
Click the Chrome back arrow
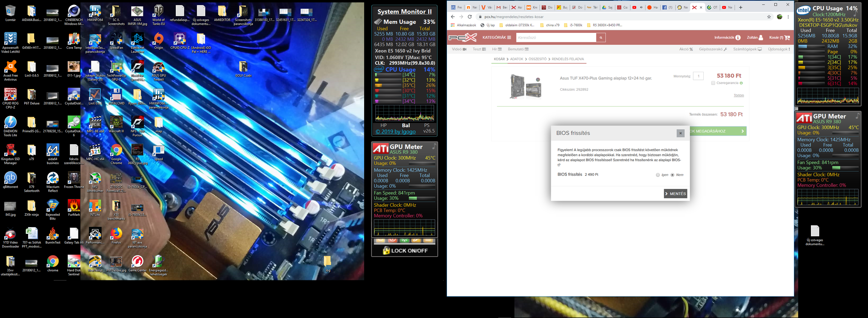tap(453, 17)
